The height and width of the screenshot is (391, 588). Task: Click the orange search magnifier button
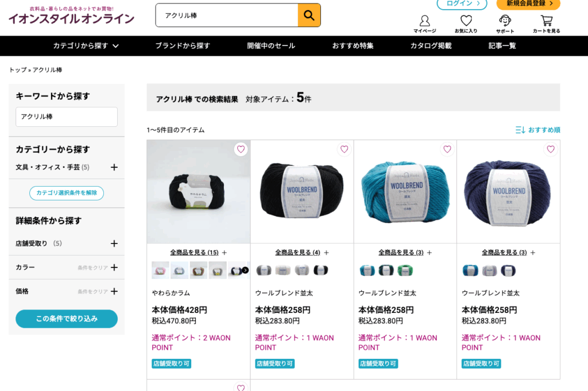point(309,16)
